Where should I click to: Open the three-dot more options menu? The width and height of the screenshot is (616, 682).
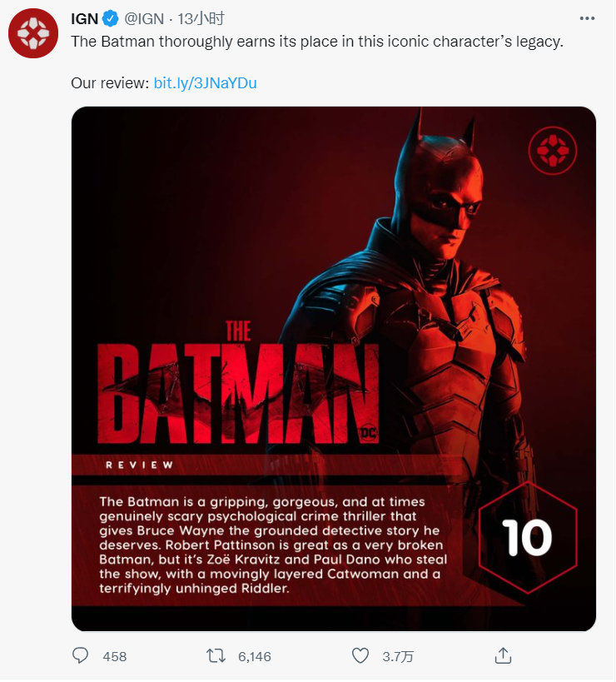[587, 18]
